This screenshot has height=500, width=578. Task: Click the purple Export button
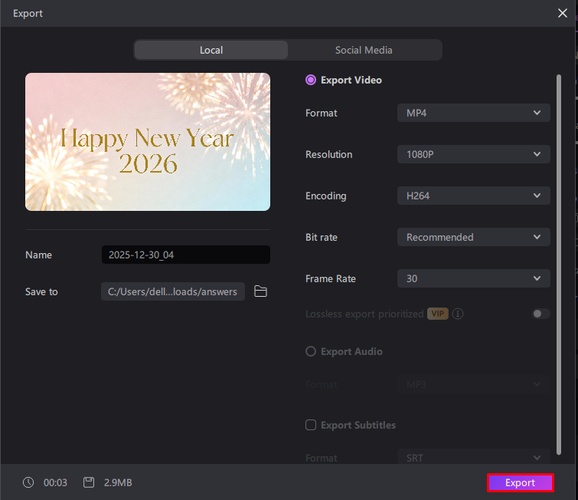click(520, 483)
